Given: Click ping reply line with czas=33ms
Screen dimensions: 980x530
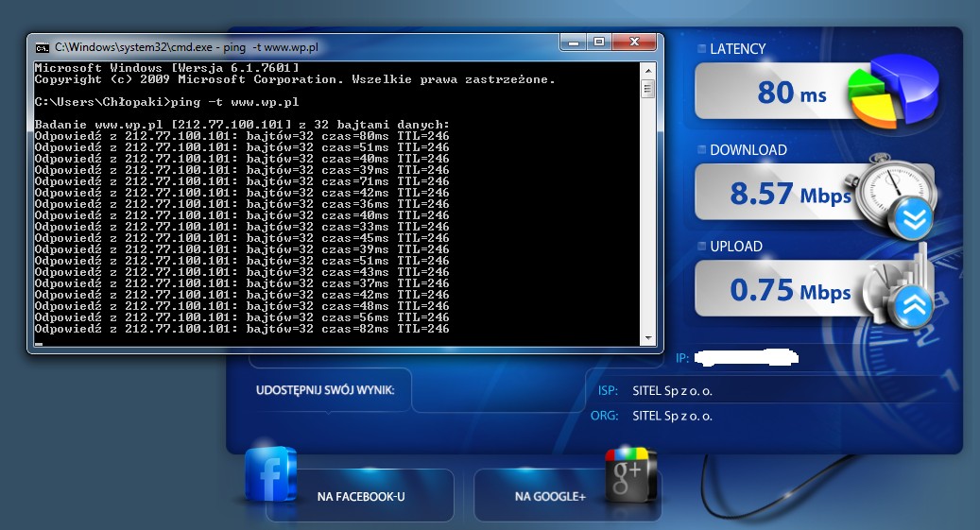Looking at the screenshot, I should coord(242,227).
